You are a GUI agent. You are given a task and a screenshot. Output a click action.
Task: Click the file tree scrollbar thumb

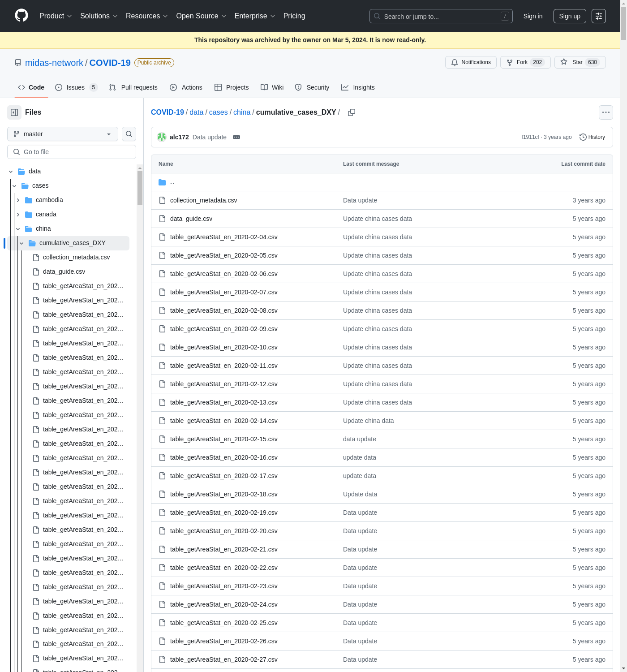(140, 188)
